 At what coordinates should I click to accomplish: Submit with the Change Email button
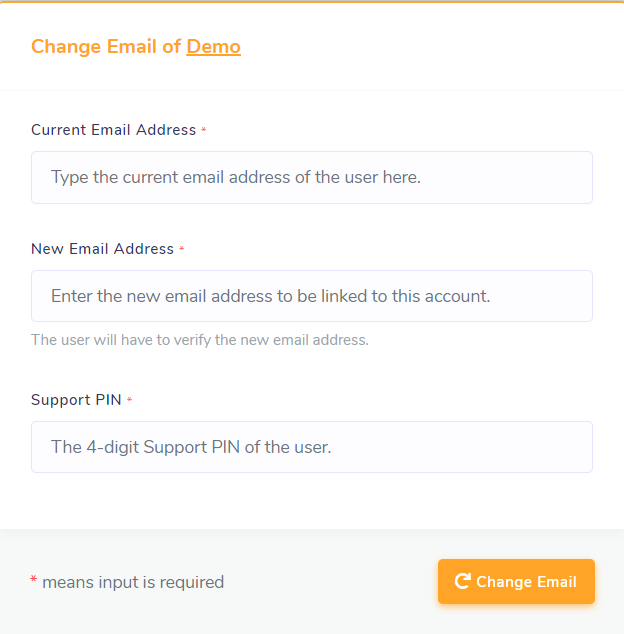tap(516, 581)
